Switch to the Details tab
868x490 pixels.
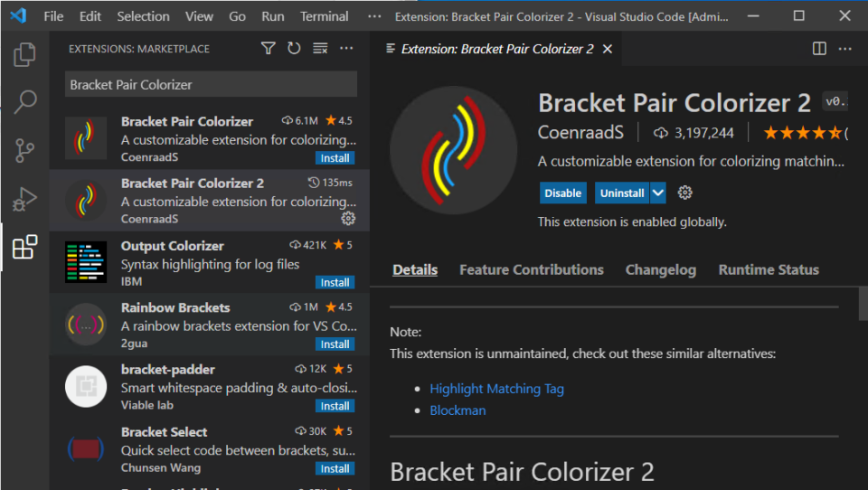(x=415, y=269)
